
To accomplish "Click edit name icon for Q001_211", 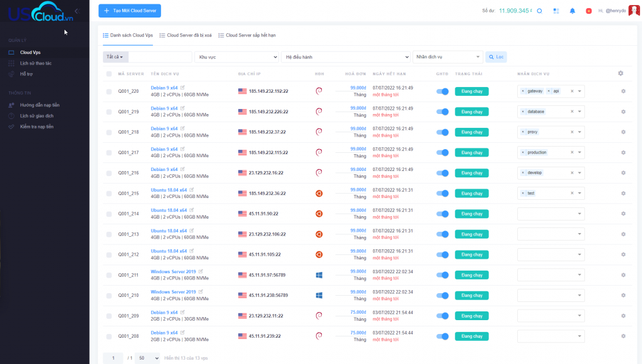I will 201,271.
